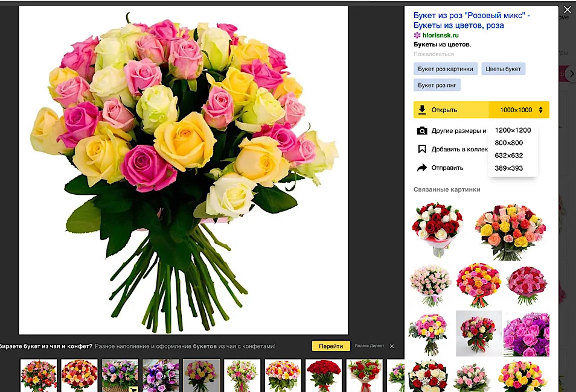
Task: Click the bookmark icon for Добавить в коллекцию
Action: point(421,148)
